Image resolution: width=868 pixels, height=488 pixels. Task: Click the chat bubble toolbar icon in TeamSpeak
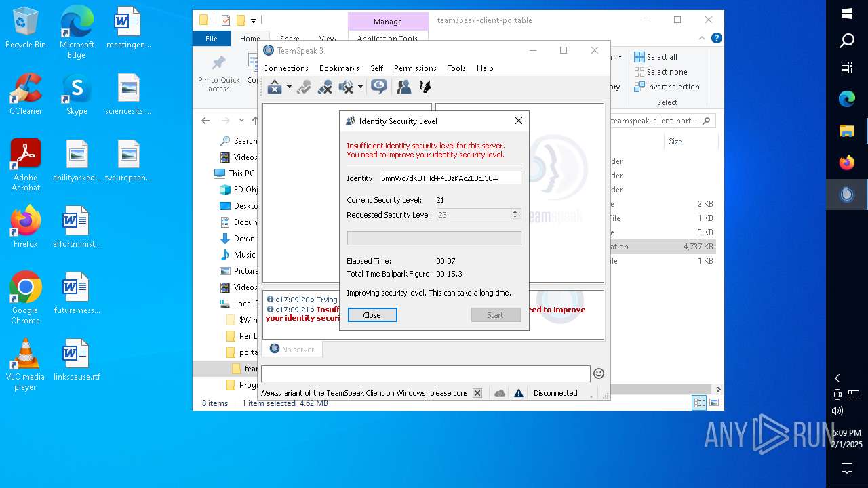(x=379, y=87)
